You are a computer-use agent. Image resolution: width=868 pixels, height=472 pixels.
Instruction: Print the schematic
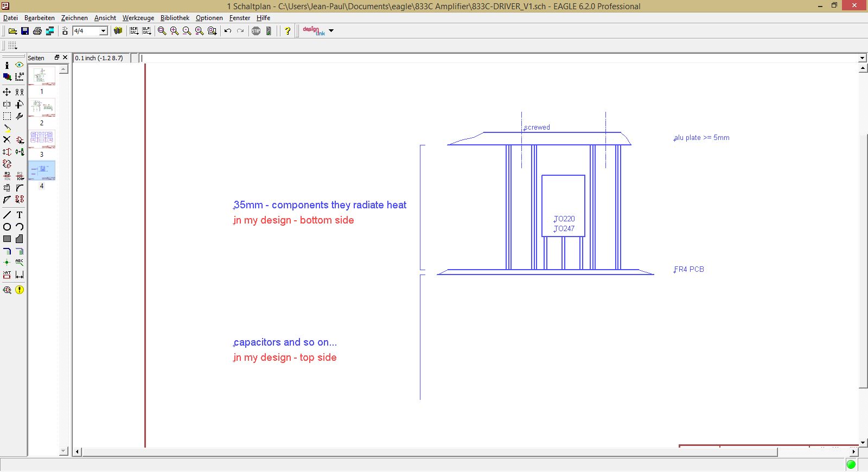[37, 31]
